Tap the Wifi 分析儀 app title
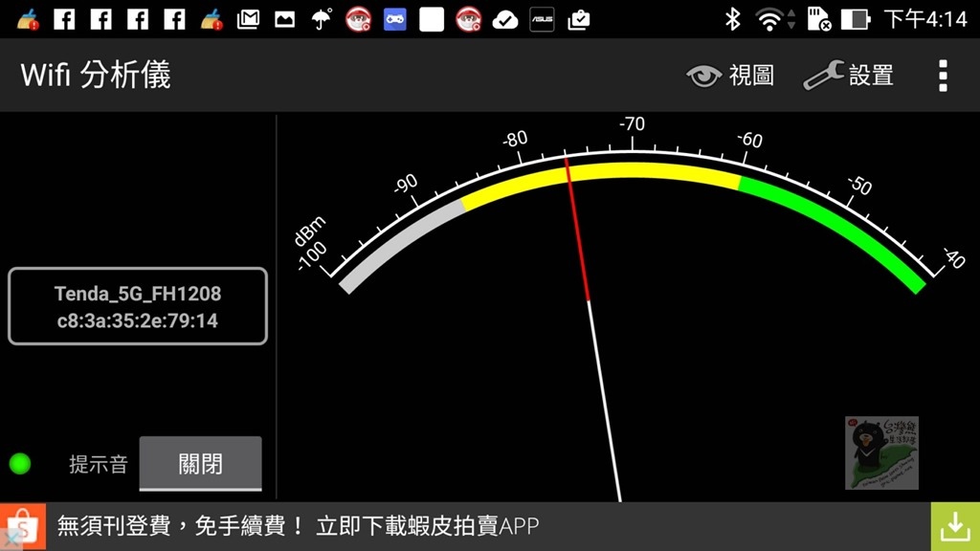This screenshot has height=551, width=980. pos(96,76)
